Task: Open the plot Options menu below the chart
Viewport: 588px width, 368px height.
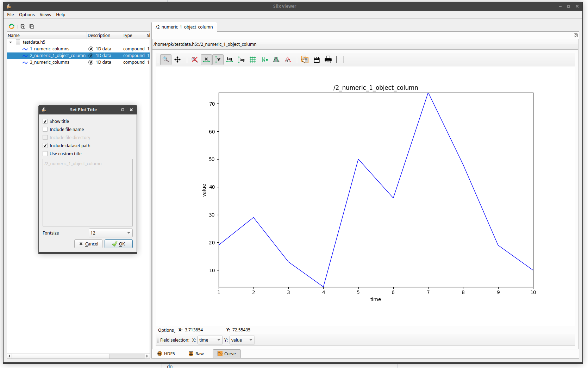Action: point(166,330)
